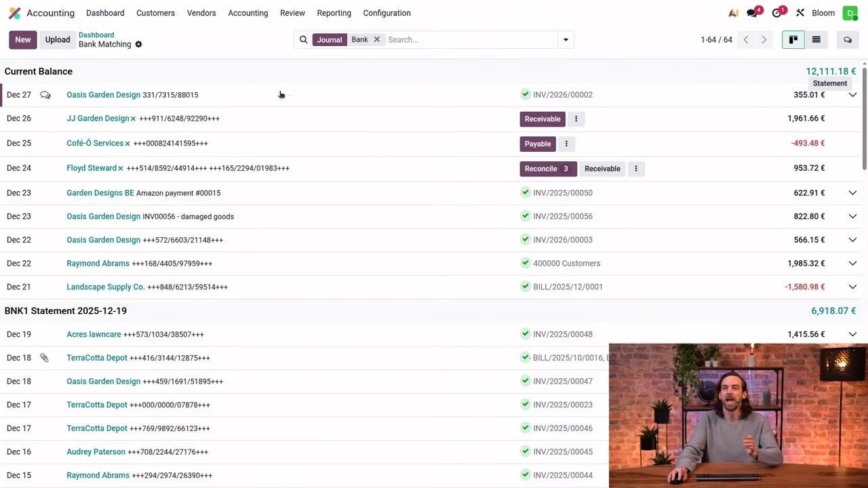Open the Reporting menu

pyautogui.click(x=334, y=13)
